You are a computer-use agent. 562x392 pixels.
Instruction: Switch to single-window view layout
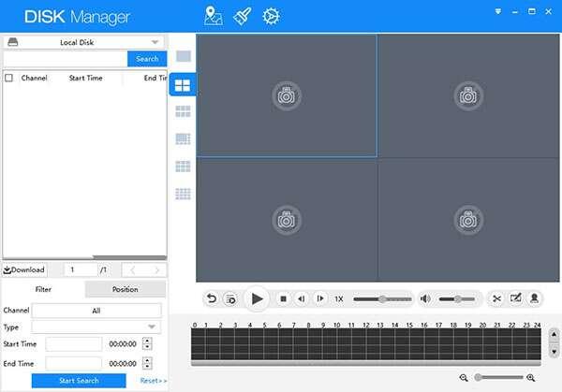click(x=183, y=57)
